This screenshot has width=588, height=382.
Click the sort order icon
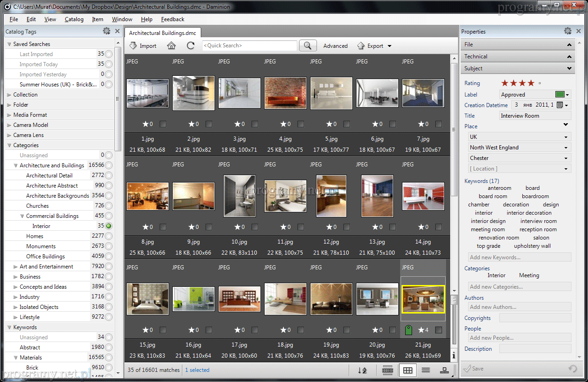pos(362,370)
